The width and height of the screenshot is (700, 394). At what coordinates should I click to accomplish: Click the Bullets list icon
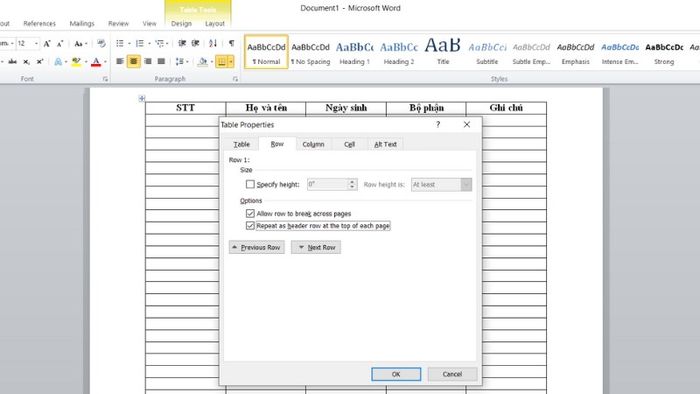tap(120, 43)
